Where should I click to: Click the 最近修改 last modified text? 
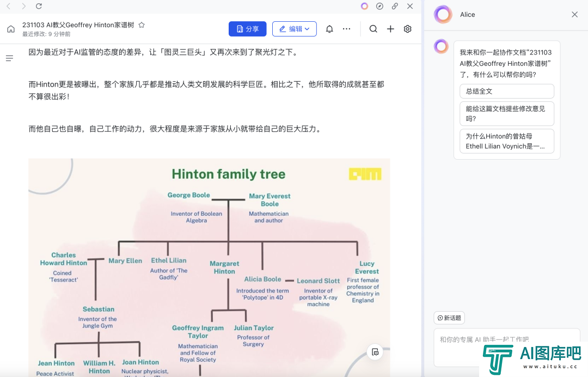pos(46,34)
